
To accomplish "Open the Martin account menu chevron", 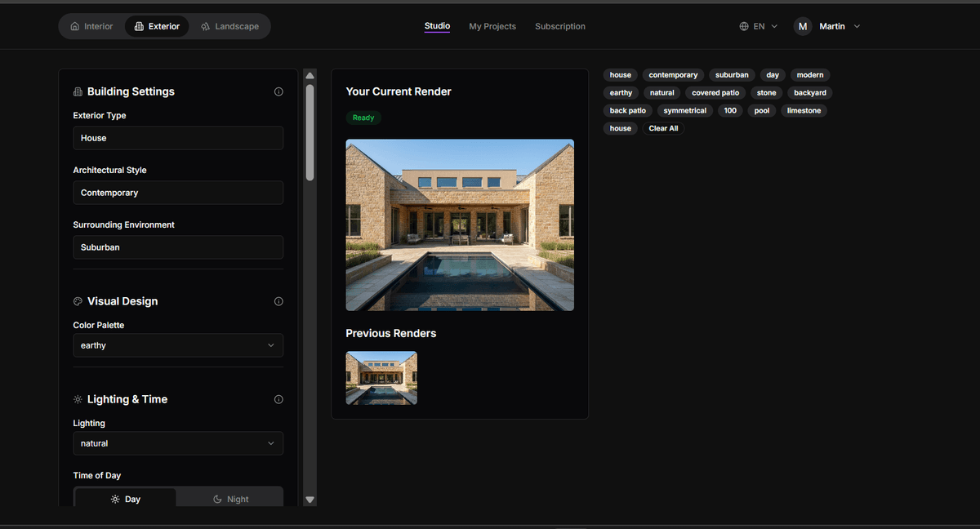I will (857, 25).
